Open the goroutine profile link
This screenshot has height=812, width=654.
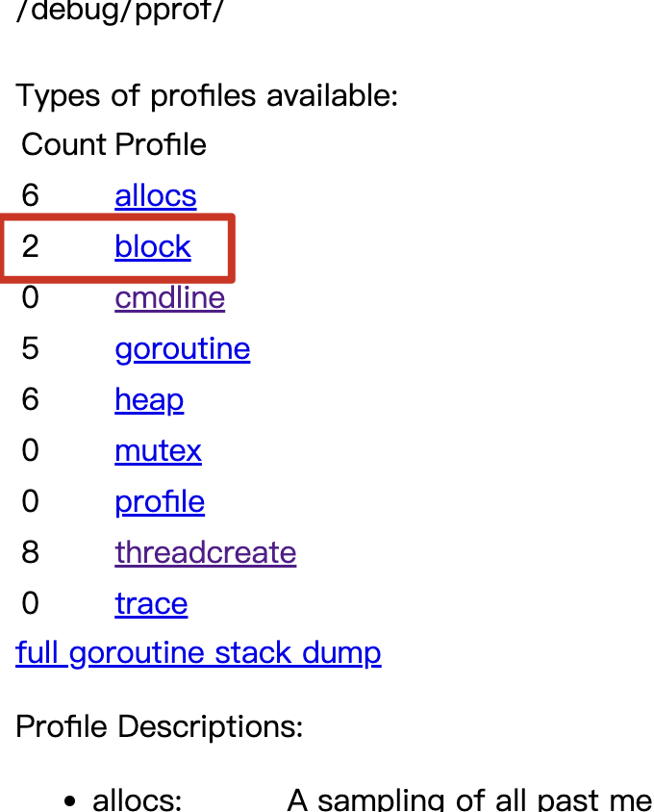tap(182, 348)
